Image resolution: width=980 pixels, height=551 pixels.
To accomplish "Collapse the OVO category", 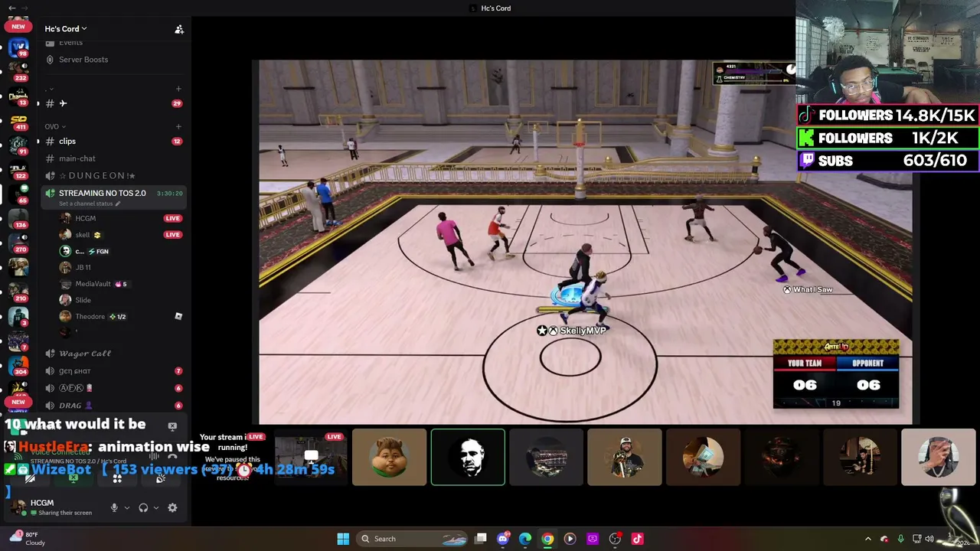I will click(x=55, y=126).
